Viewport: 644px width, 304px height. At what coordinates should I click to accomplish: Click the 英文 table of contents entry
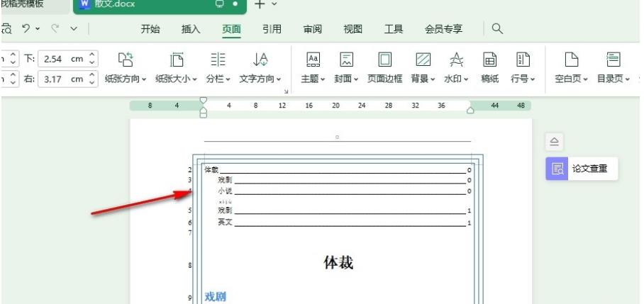[x=345, y=223]
